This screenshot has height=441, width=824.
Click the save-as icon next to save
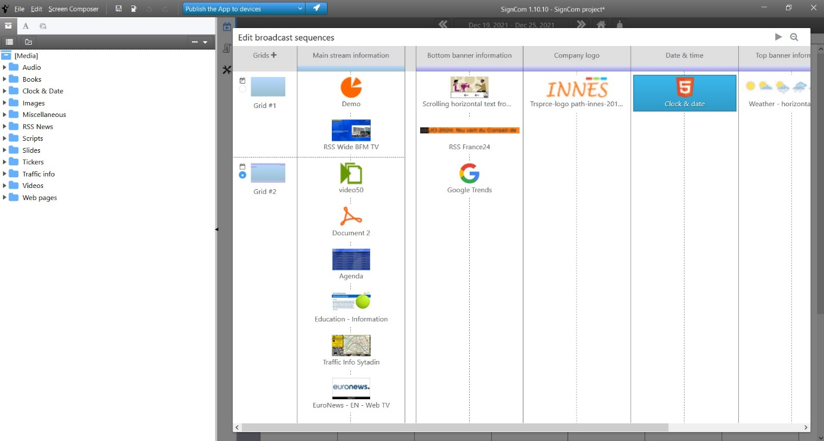click(133, 8)
